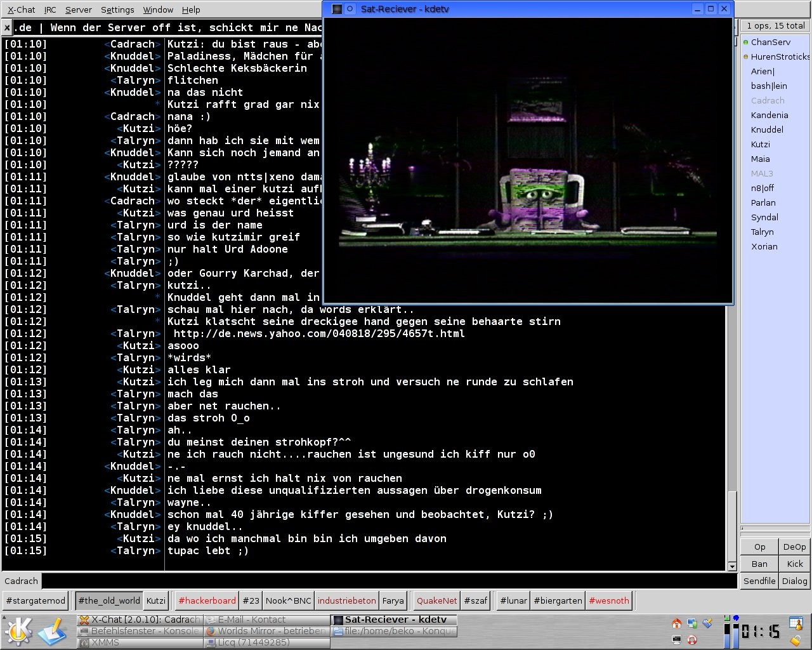The image size is (812, 650).
Task: Click the green status dot next to ChanServ
Action: pos(745,43)
